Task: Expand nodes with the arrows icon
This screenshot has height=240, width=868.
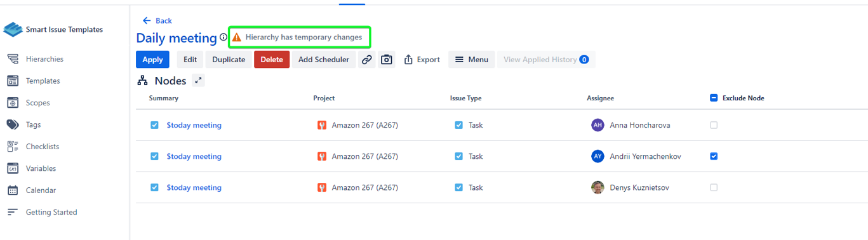Action: coord(199,81)
